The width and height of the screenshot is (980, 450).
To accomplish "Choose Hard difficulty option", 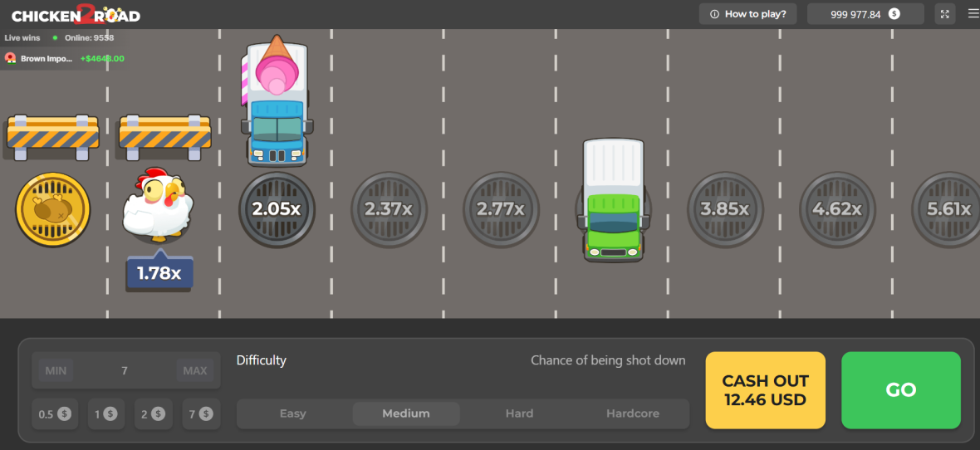I will pos(519,413).
